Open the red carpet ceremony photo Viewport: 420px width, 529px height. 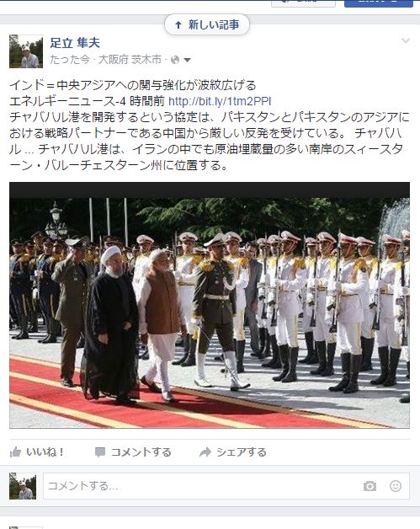click(x=210, y=305)
